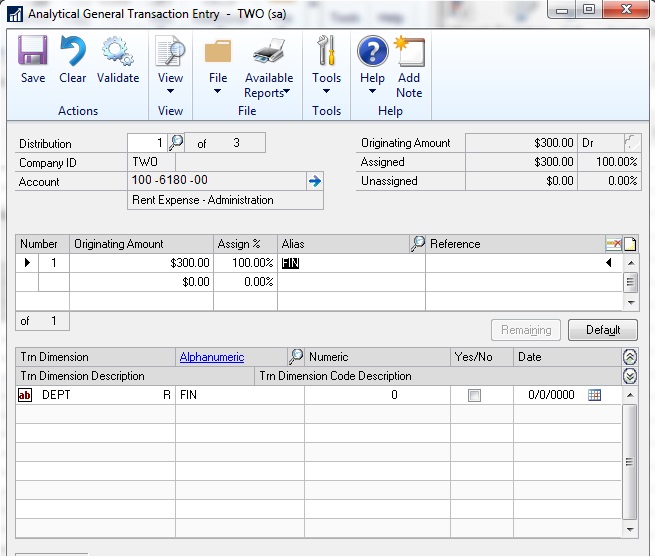The image size is (655, 556).
Task: Click the Account number 100-6180-00 field
Action: tap(217, 180)
